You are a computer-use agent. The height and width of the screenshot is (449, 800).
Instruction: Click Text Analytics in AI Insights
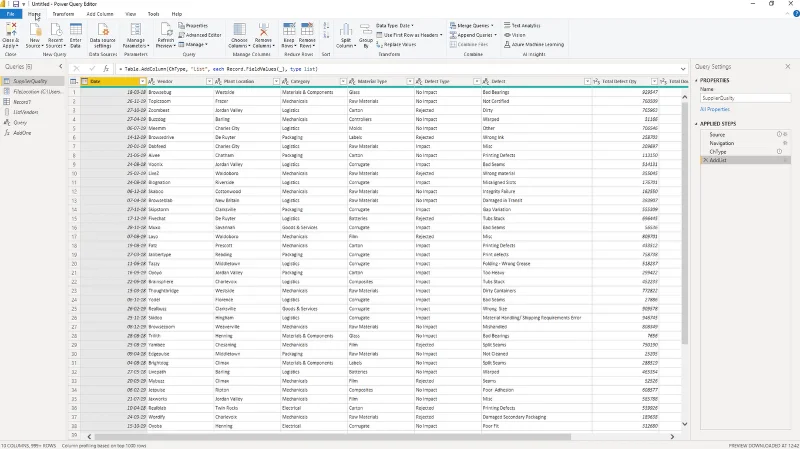coord(522,26)
